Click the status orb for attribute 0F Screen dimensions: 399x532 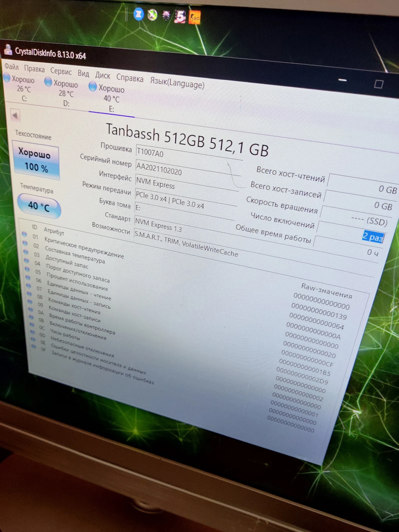pos(34,347)
